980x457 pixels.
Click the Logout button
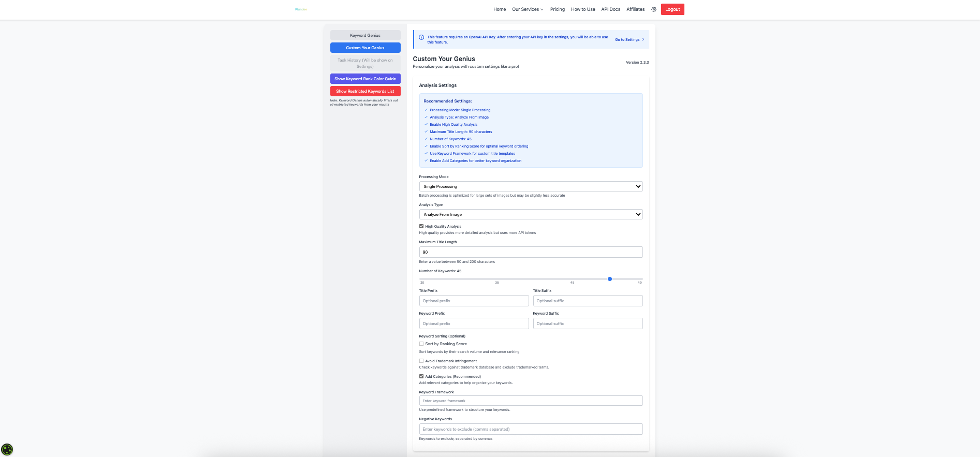[x=672, y=9]
